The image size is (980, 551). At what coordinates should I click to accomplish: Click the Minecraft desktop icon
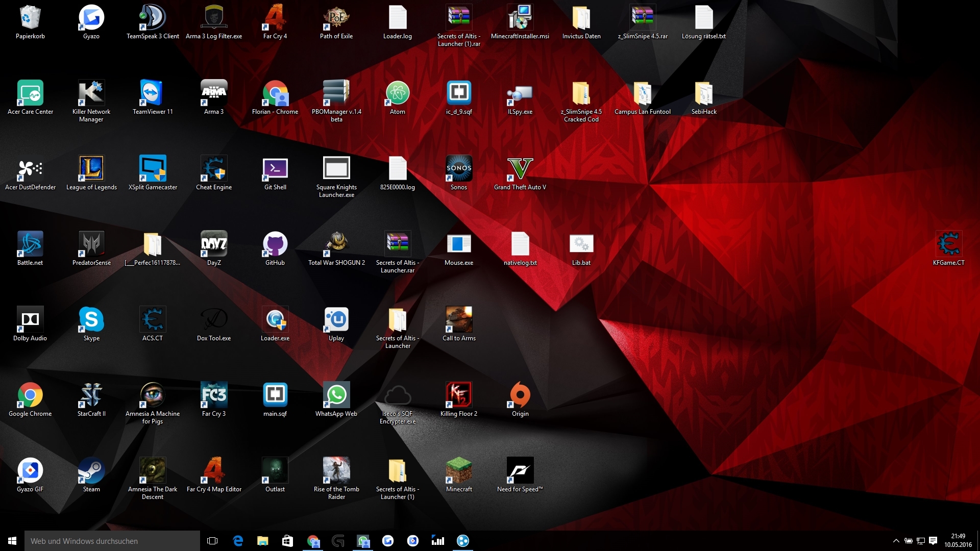(458, 471)
